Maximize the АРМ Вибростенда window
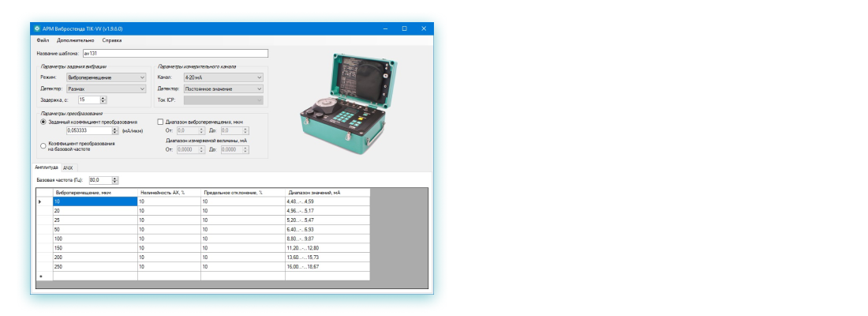Viewport: 868px width, 316px height. coord(405,28)
